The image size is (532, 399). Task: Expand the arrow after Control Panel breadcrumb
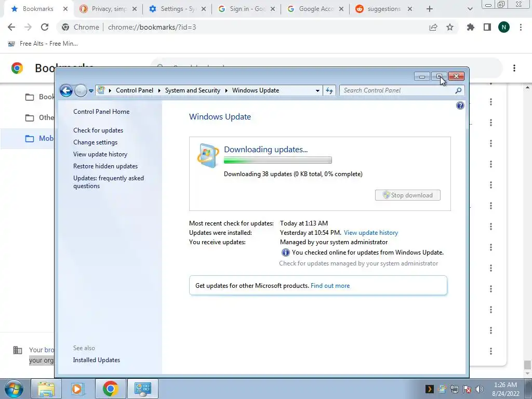point(159,90)
